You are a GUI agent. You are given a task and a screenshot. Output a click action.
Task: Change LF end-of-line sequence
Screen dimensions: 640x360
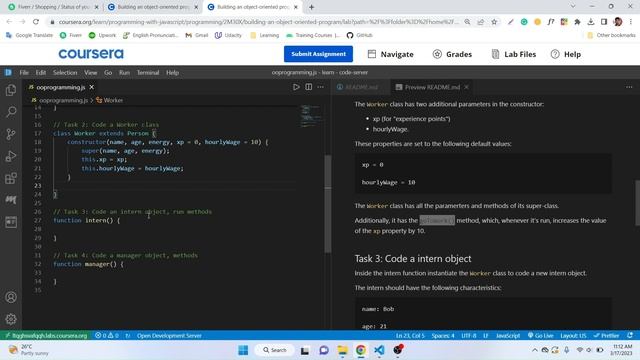[486, 336]
